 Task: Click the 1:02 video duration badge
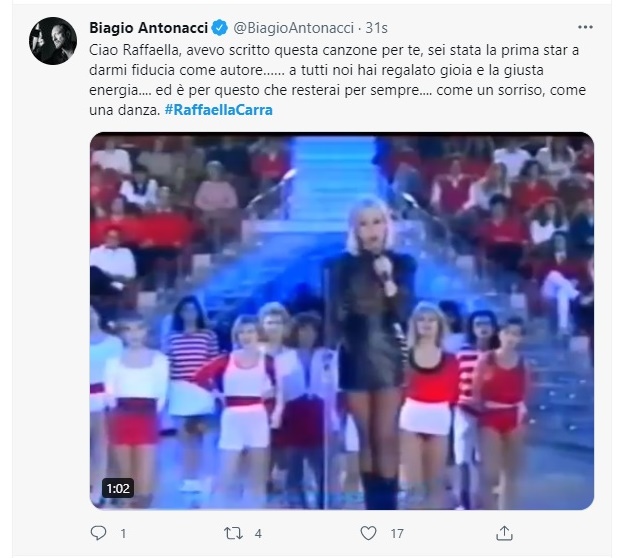118,488
